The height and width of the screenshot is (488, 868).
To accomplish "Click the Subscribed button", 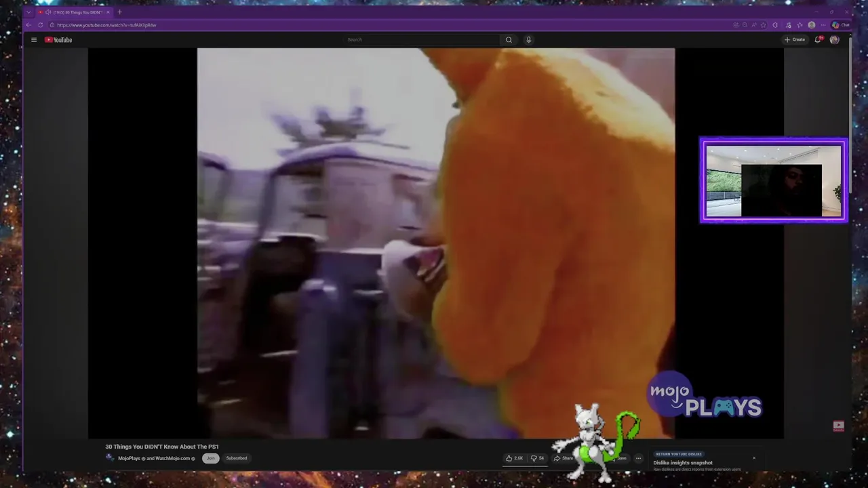I will (237, 458).
